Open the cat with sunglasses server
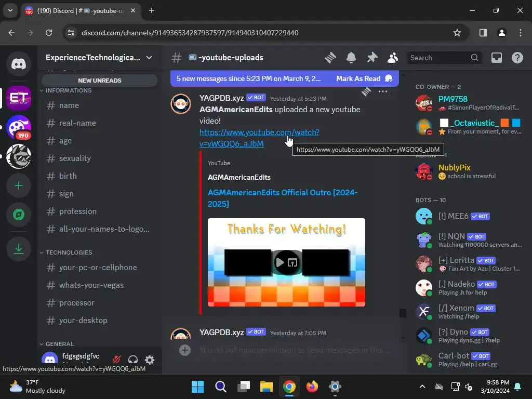Image resolution: width=532 pixels, height=399 pixels. (19, 156)
